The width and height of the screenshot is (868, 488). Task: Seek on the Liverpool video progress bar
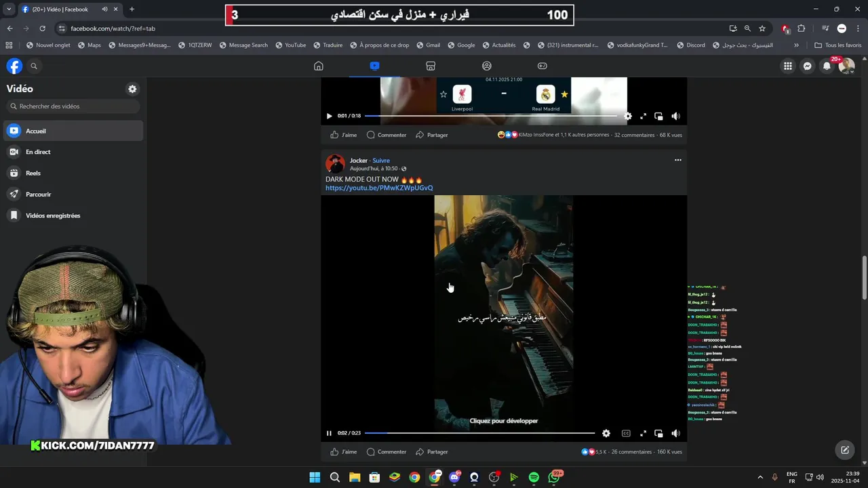491,116
